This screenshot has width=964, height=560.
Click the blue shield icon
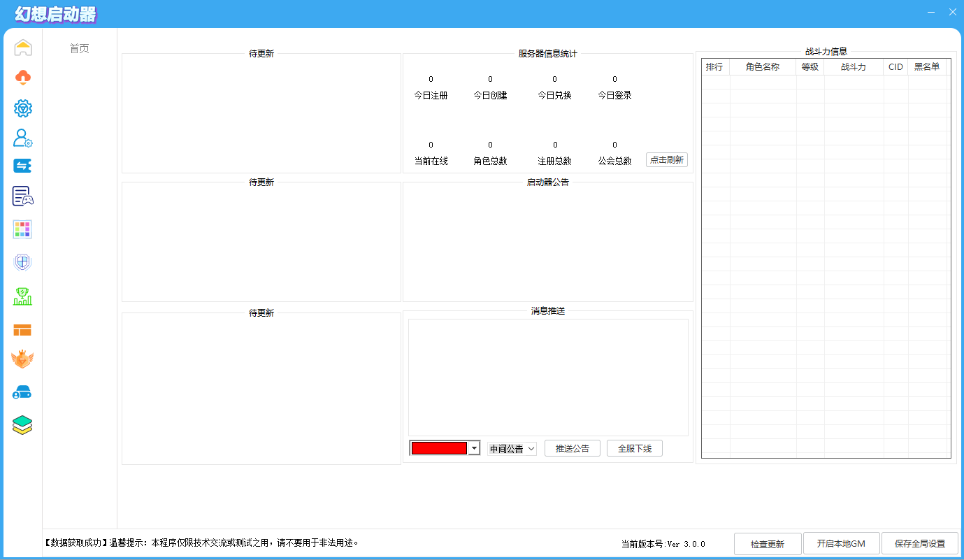click(x=23, y=262)
